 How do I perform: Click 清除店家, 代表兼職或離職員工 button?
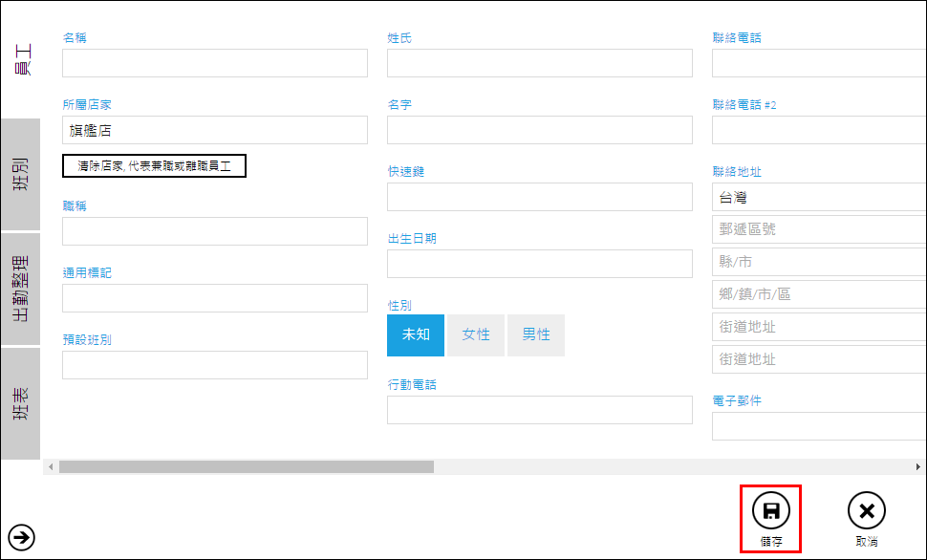click(154, 165)
